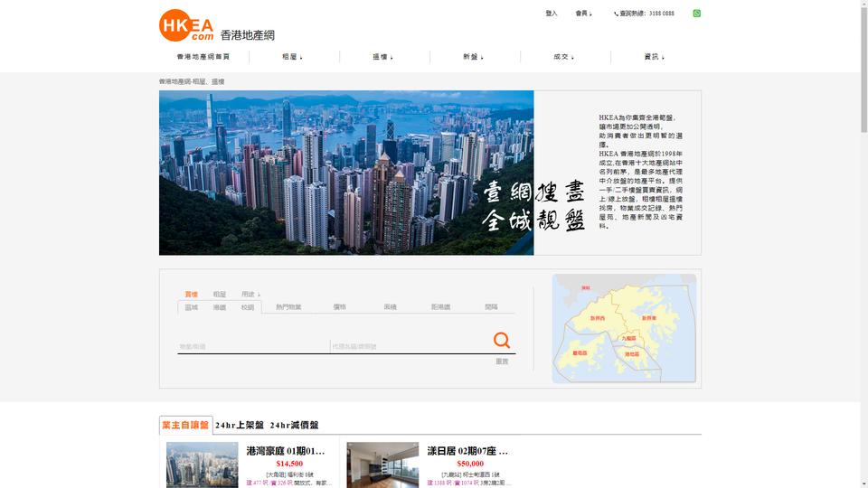Image resolution: width=868 pixels, height=488 pixels.
Task: Click the orange magnifier search icon
Action: [x=502, y=340]
